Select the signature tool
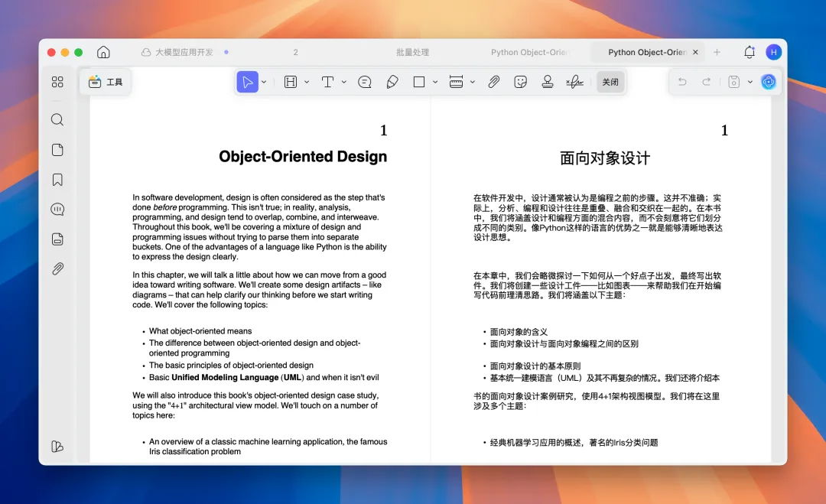Viewport: 826px width, 504px height. (x=574, y=82)
